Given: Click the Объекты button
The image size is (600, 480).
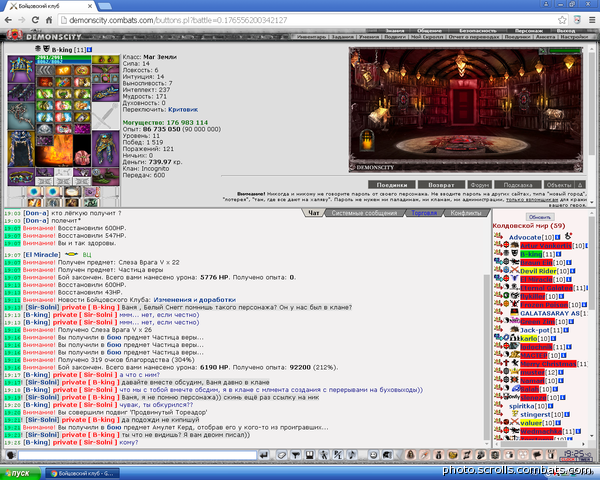Looking at the screenshot, I should pos(559,185).
